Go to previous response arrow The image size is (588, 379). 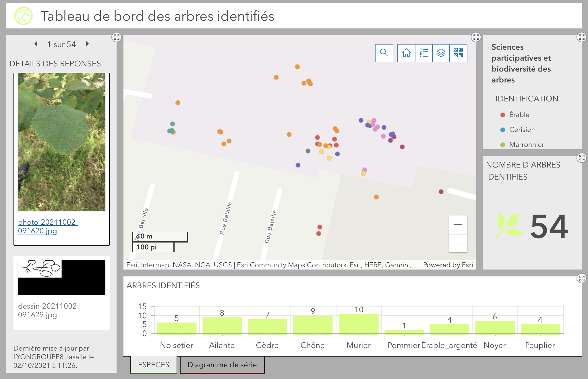click(36, 44)
